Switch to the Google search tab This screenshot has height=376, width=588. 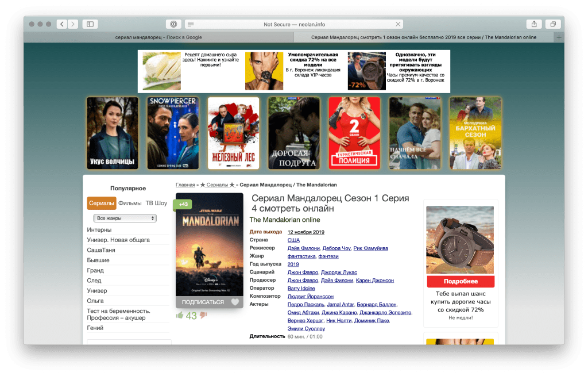tap(158, 37)
